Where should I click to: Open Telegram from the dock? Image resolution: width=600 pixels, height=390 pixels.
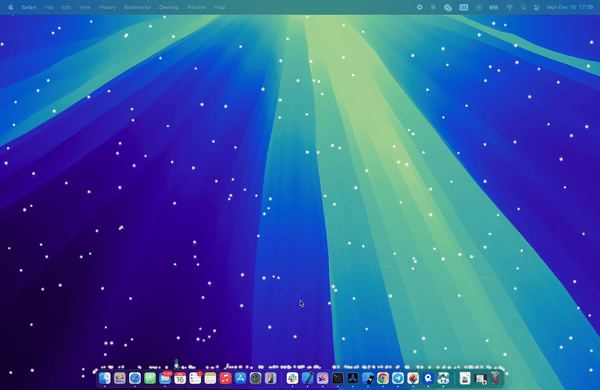point(398,378)
